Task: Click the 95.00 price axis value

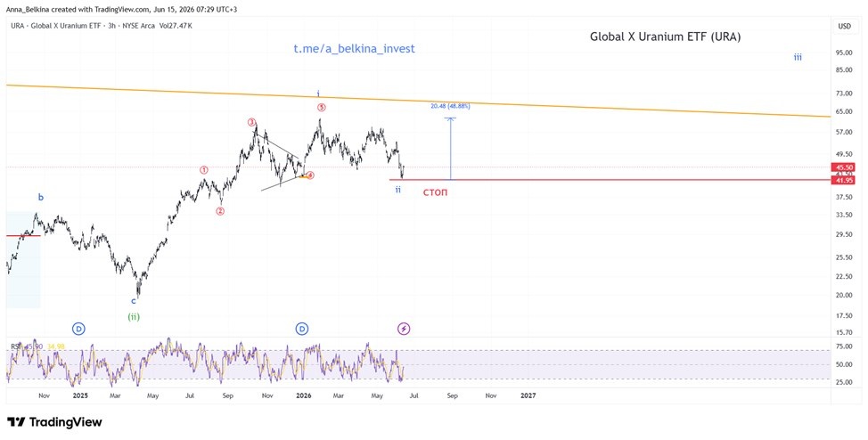Action: tap(844, 53)
